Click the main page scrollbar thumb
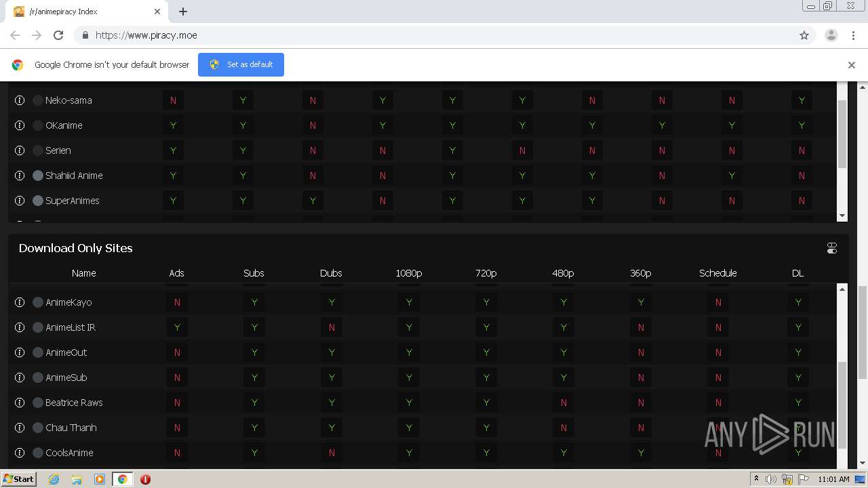This screenshot has width=868, height=488. pos(863,332)
